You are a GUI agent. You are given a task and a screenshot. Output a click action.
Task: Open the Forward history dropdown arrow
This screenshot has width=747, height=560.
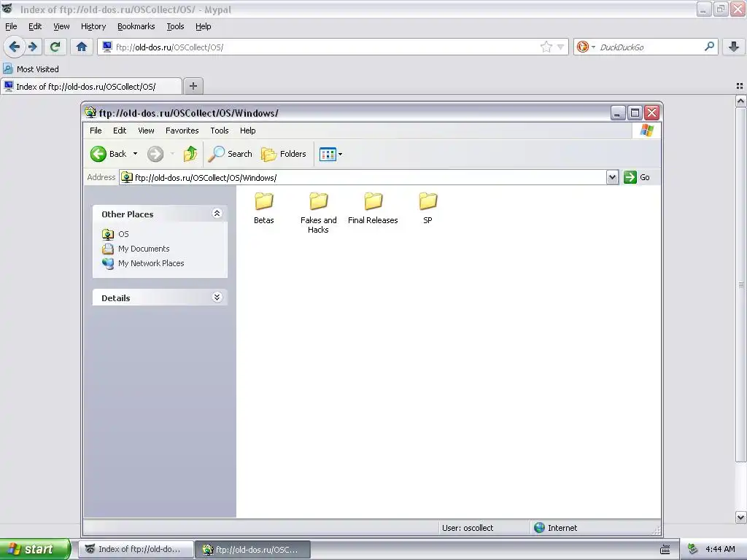coord(172,154)
